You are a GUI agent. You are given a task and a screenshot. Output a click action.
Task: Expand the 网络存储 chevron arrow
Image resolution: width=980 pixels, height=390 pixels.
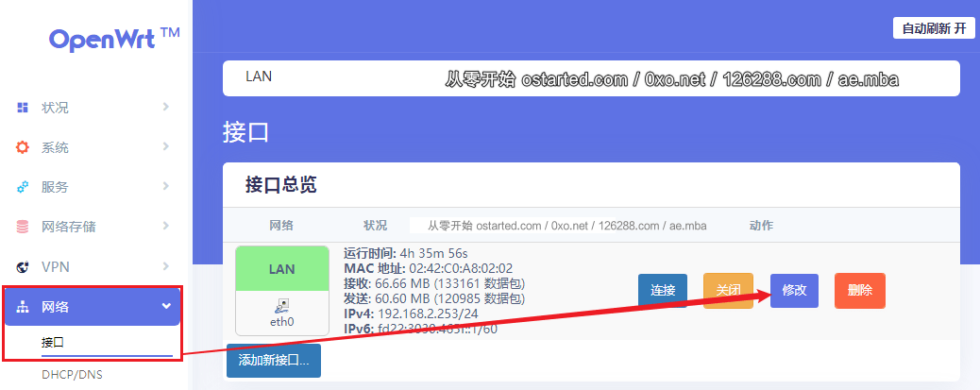(x=165, y=226)
